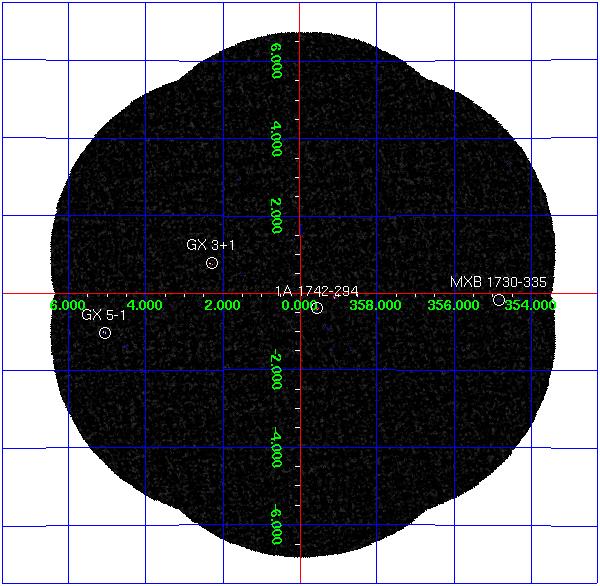This screenshot has height=586, width=600.
Task: Click the 0.000 longitude origin label
Action: click(x=299, y=305)
